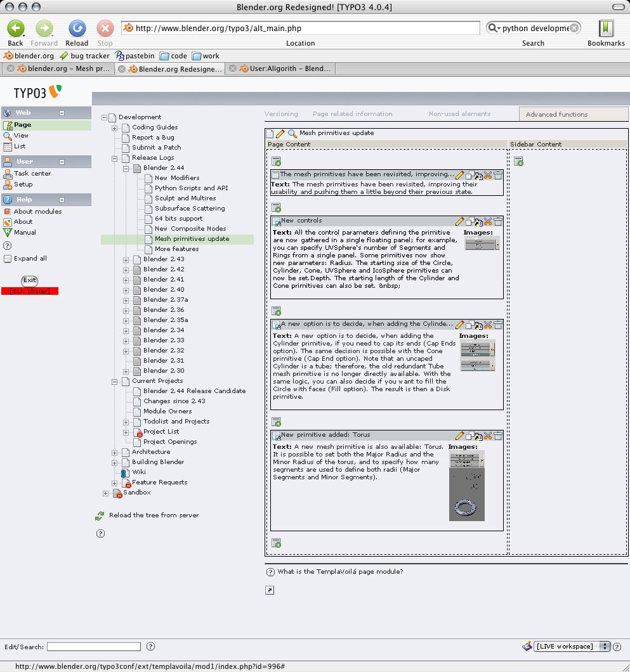Clear the browser search field
630x672 pixels.
[574, 28]
